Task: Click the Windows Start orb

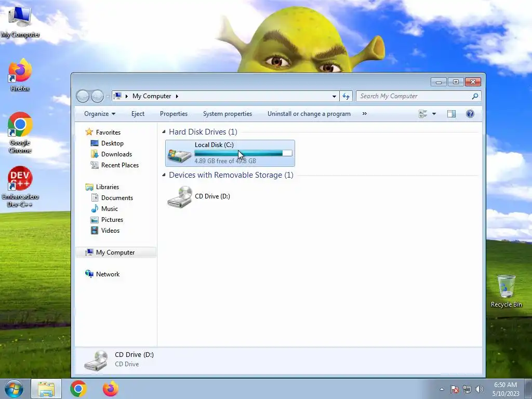Action: click(x=14, y=389)
